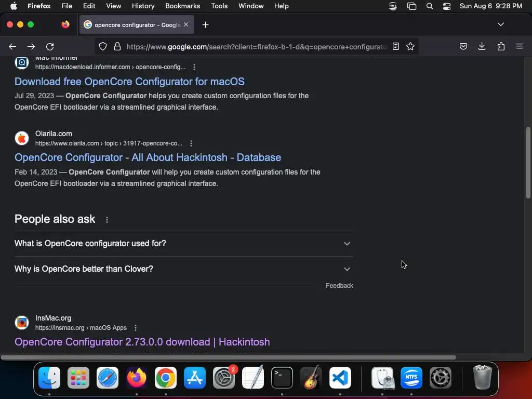Image resolution: width=532 pixels, height=399 pixels.
Task: Click the Olarila.com site name
Action: click(54, 134)
